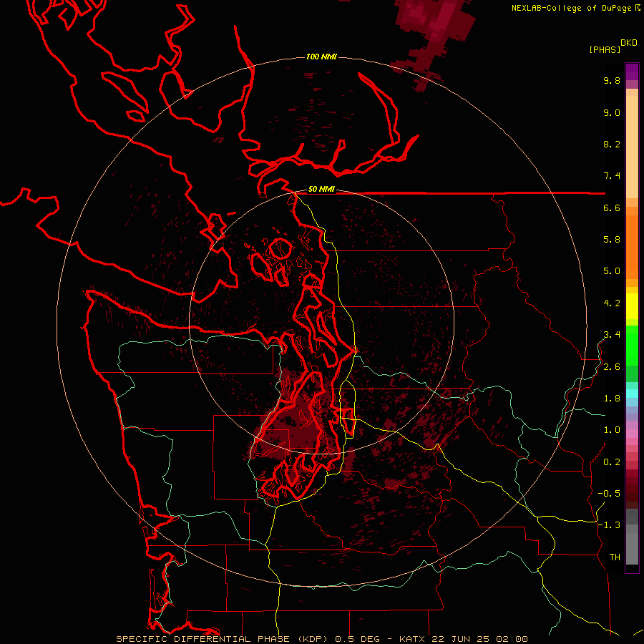Click the 1.8 legend value
The width and height of the screenshot is (644, 644).
coord(612,399)
